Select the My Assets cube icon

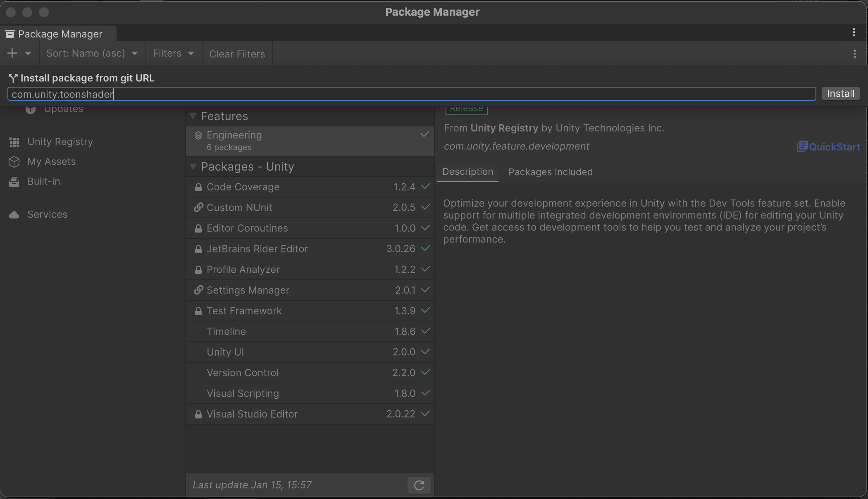[14, 162]
